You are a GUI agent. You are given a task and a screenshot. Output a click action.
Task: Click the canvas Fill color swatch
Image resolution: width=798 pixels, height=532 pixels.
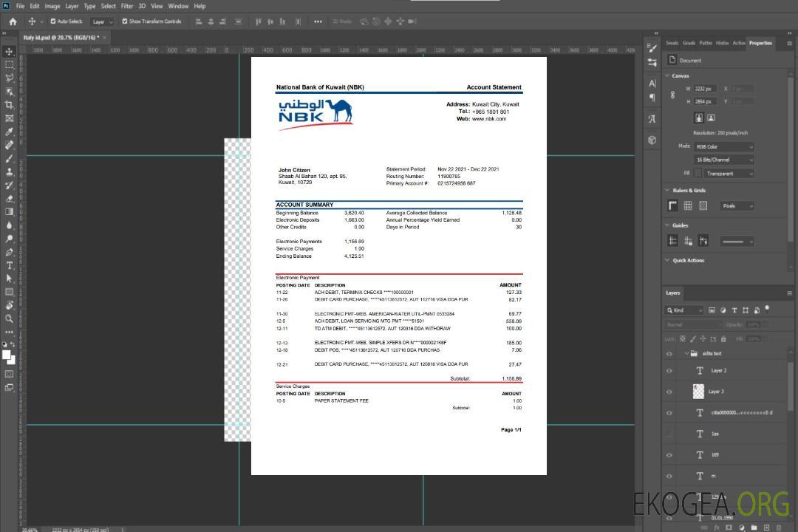click(x=698, y=174)
